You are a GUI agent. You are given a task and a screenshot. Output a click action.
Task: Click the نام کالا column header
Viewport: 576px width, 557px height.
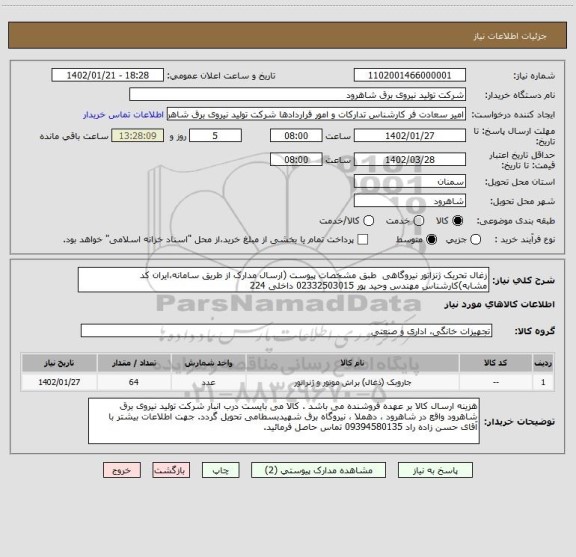[352, 363]
